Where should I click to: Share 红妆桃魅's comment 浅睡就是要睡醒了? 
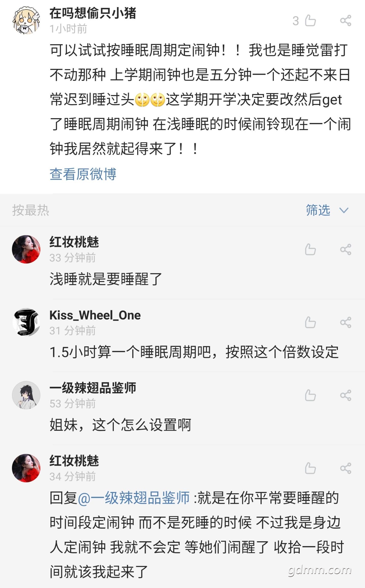click(x=346, y=250)
